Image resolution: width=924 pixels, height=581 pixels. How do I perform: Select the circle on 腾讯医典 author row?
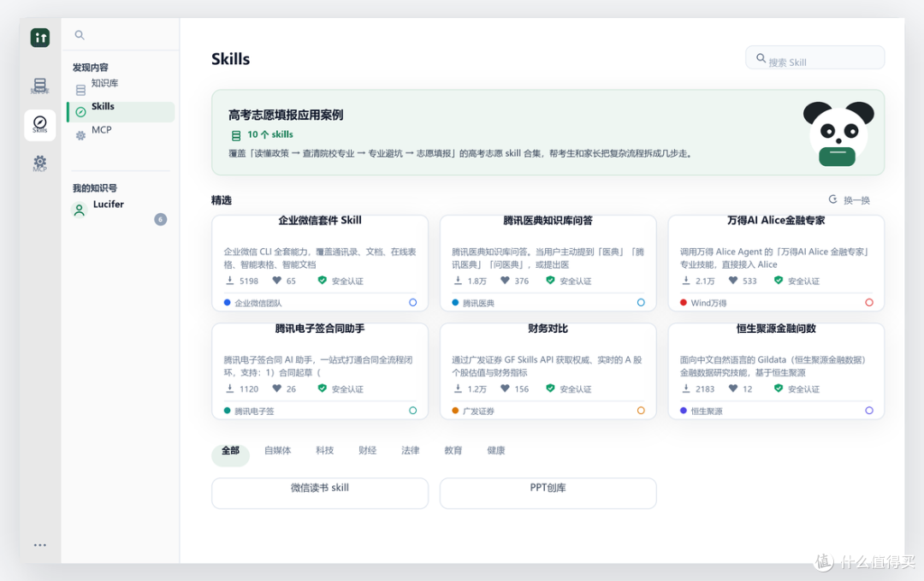(641, 302)
